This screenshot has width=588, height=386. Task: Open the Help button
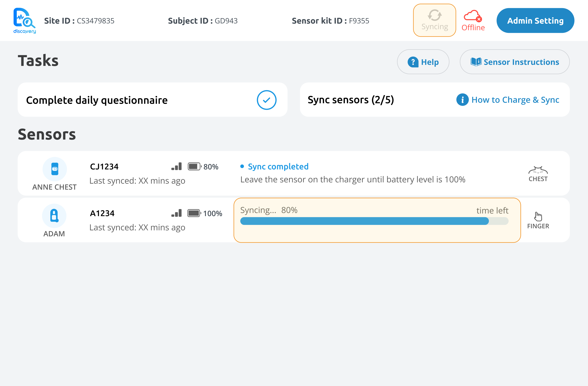click(423, 62)
